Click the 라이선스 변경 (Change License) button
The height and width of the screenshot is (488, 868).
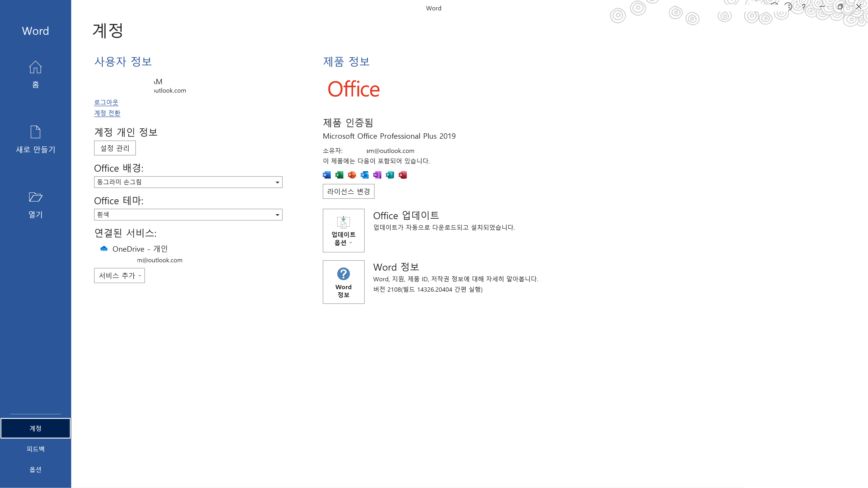coord(348,191)
